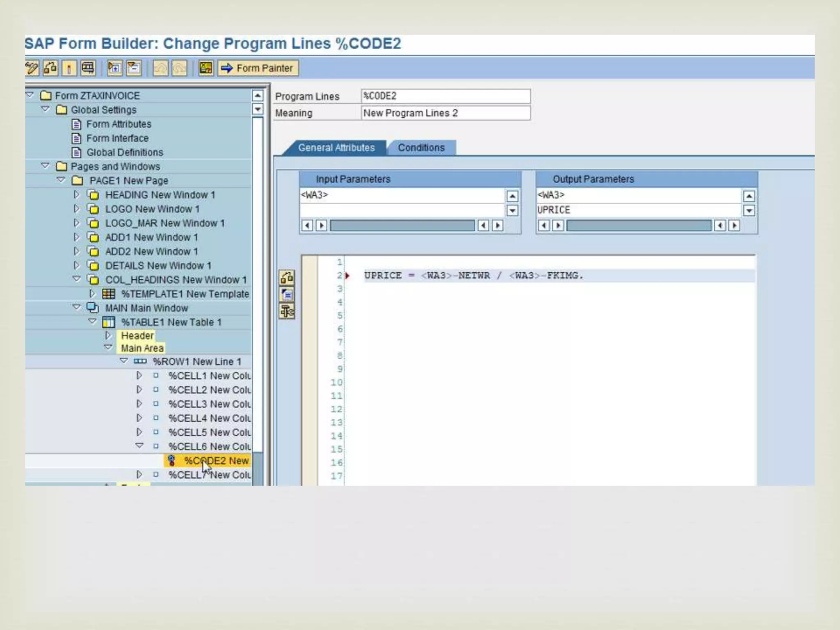Image resolution: width=840 pixels, height=630 pixels.
Task: Click the Pretty Printer icon beside the editor
Action: coord(287,311)
